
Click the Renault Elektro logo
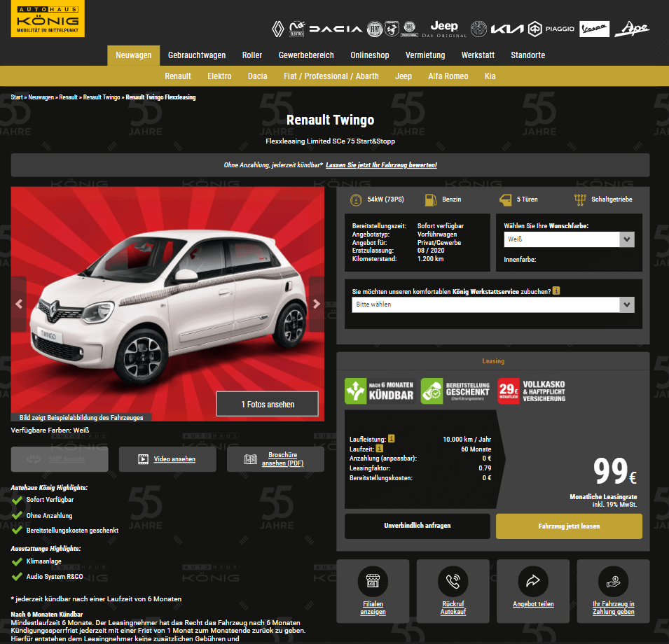tap(296, 29)
